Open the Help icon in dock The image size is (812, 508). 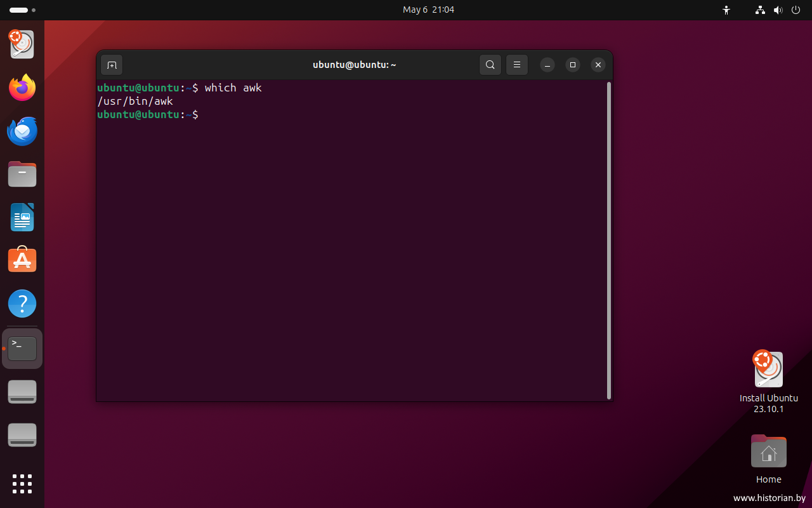pyautogui.click(x=22, y=304)
